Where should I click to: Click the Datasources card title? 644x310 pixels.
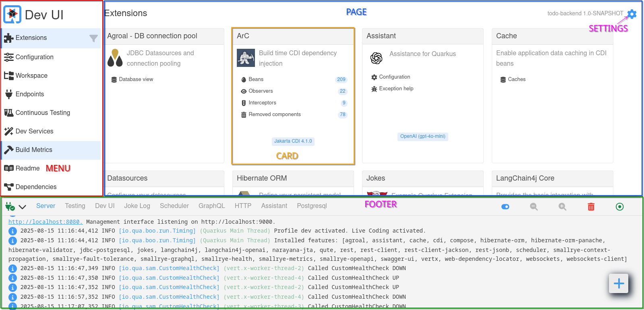coord(127,178)
